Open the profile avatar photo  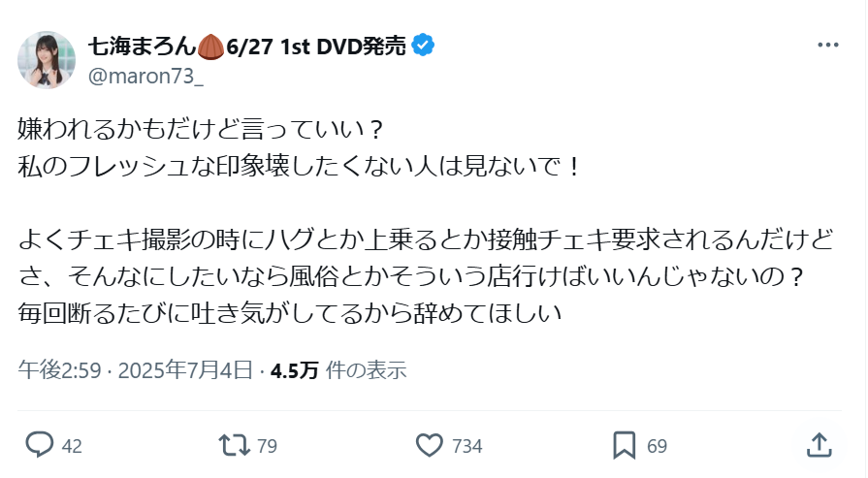tap(47, 60)
